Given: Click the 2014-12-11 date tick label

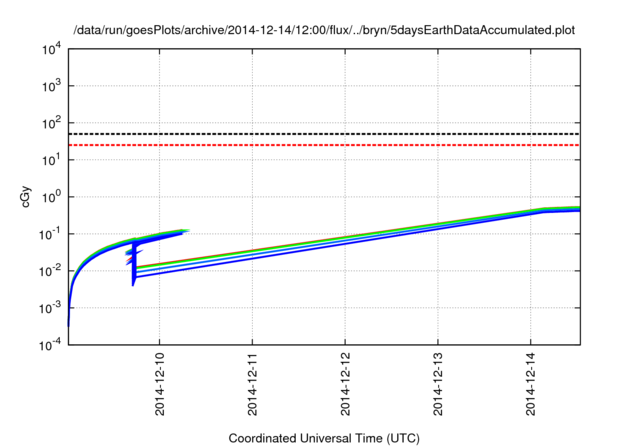Looking at the screenshot, I should 252,384.
